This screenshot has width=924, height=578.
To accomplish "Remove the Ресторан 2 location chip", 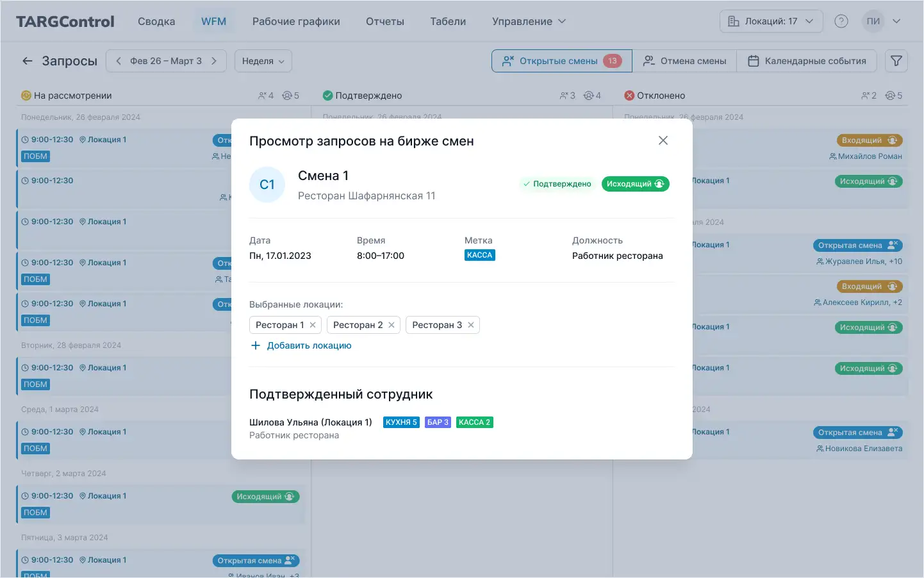I will point(392,325).
